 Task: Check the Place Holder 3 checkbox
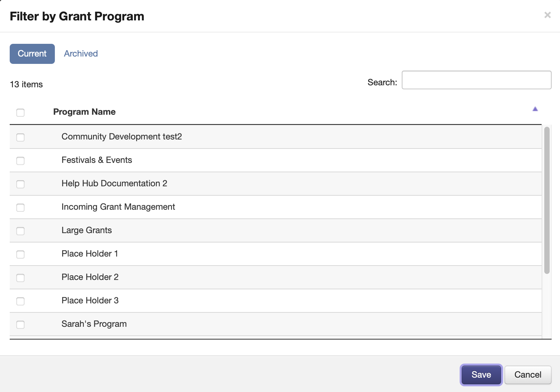(20, 301)
